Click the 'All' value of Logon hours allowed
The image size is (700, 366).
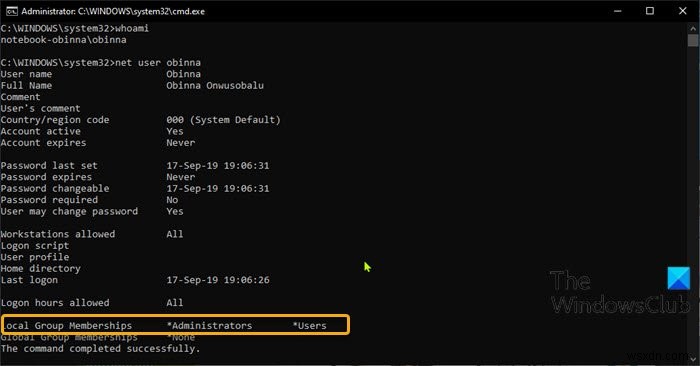[x=175, y=303]
